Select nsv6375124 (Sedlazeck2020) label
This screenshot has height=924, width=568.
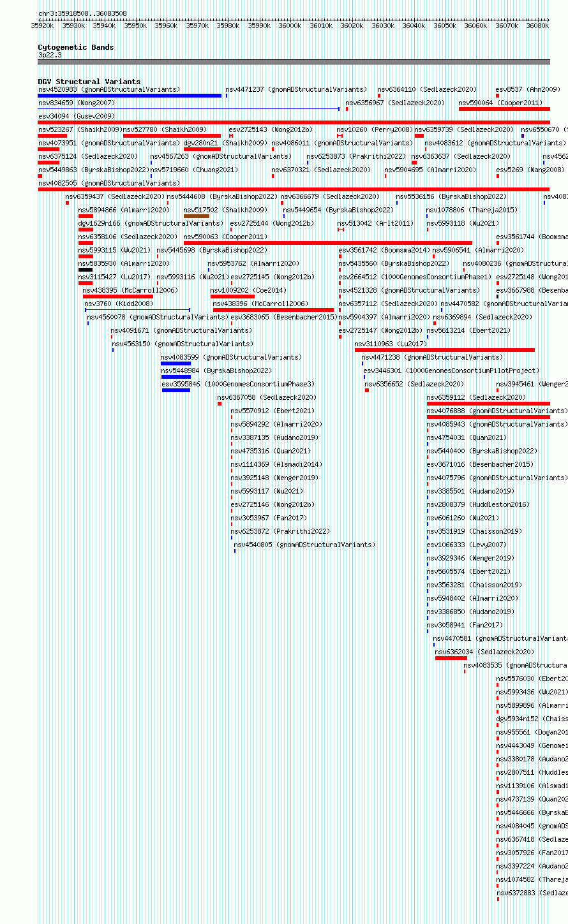click(x=88, y=156)
